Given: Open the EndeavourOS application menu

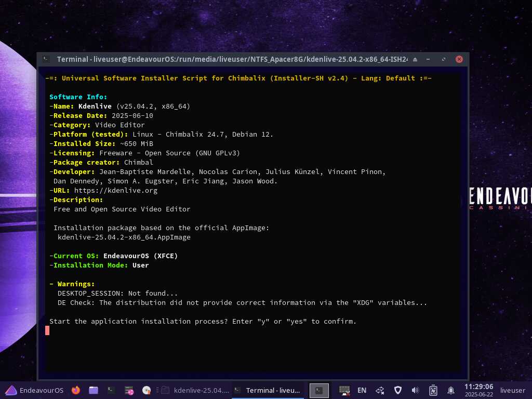Looking at the screenshot, I should 35,390.
